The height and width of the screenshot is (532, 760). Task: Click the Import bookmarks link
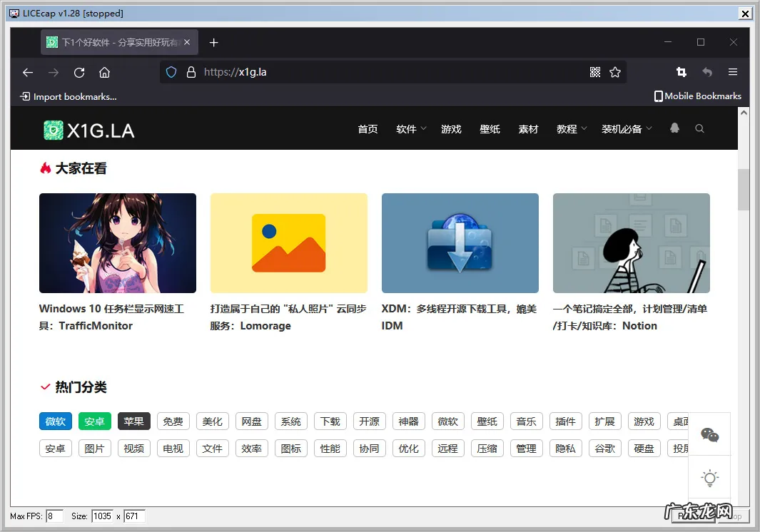click(68, 96)
